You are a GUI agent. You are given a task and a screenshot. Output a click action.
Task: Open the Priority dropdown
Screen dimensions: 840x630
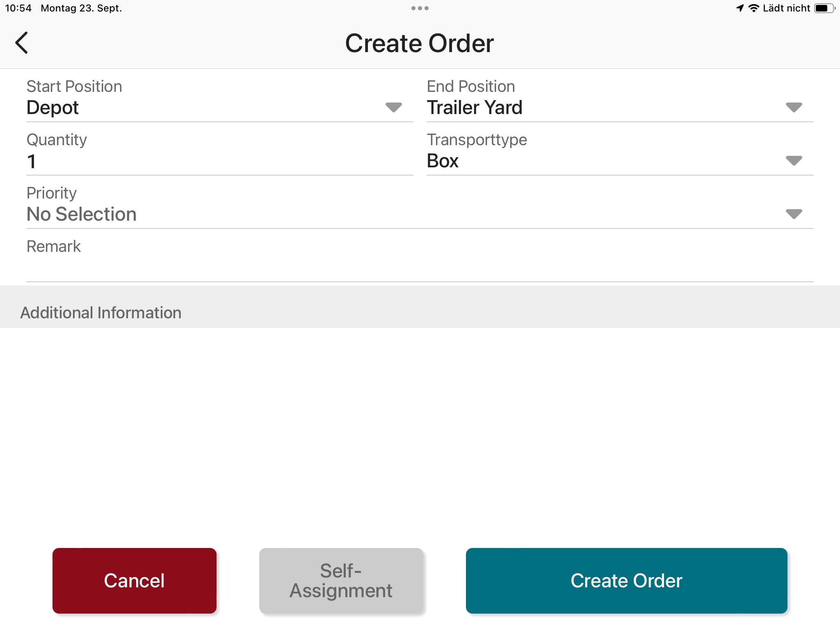click(x=794, y=213)
